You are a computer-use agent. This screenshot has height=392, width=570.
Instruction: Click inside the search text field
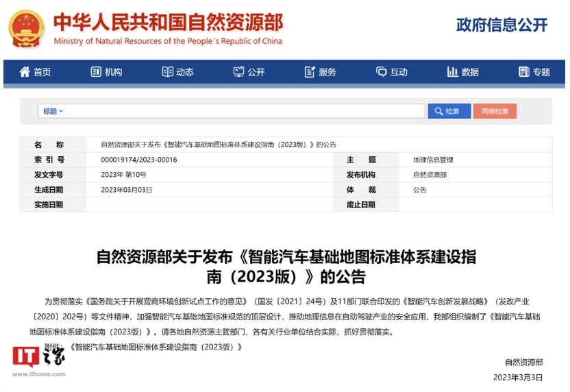(x=245, y=111)
